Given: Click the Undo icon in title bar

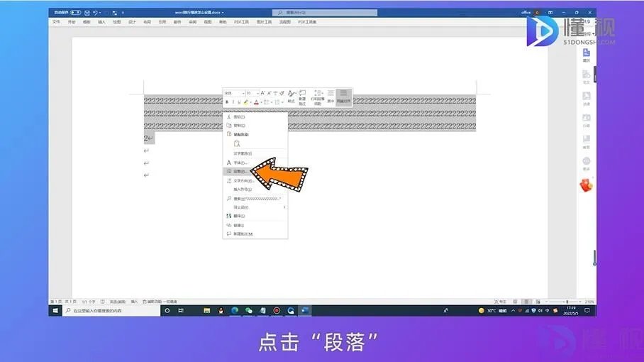Looking at the screenshot, I should (x=95, y=13).
